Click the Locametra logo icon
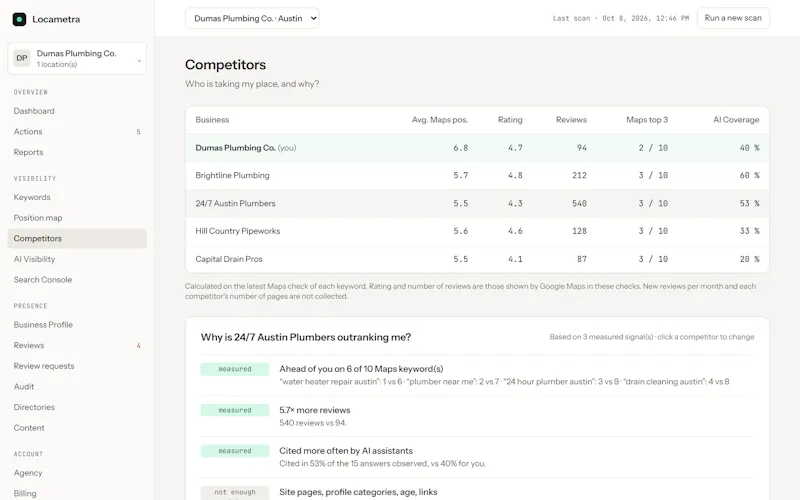The width and height of the screenshot is (800, 500). coord(19,19)
